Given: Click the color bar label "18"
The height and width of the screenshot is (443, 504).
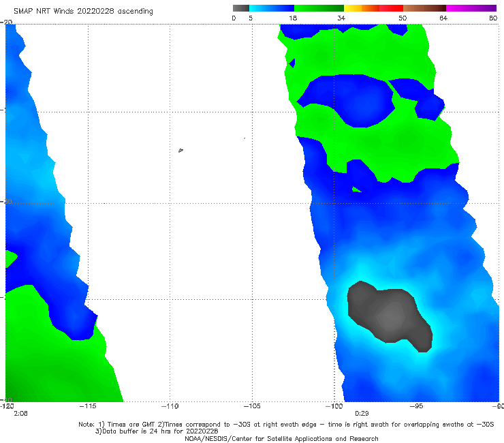Looking at the screenshot, I should click(x=293, y=18).
